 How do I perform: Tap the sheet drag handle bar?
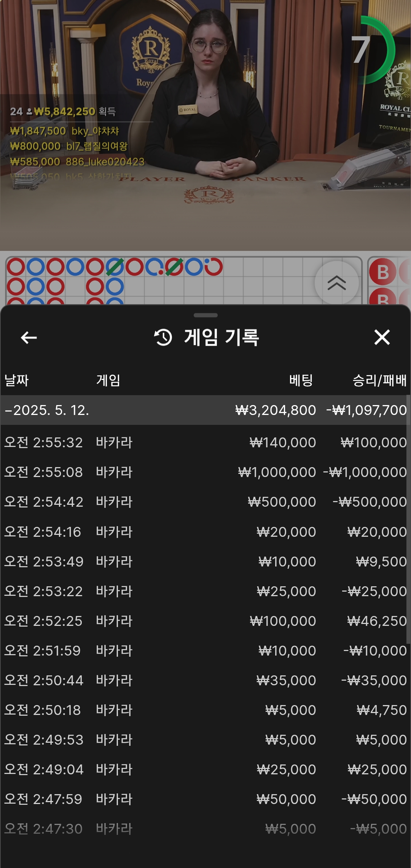pos(205,315)
